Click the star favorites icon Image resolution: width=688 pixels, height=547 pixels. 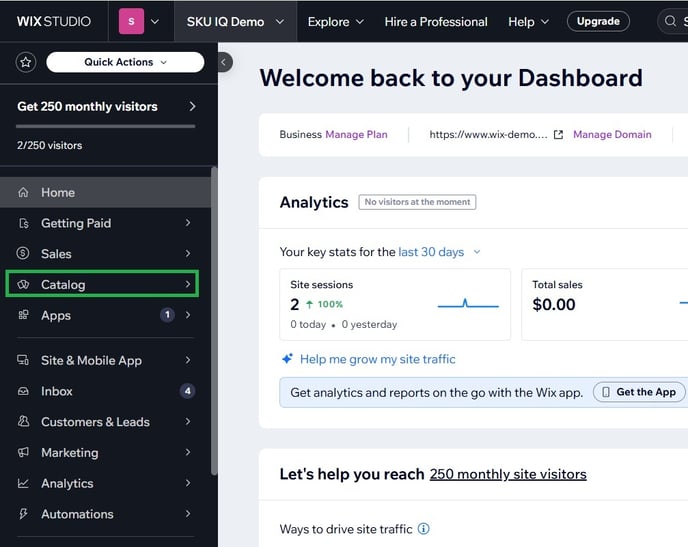click(26, 62)
